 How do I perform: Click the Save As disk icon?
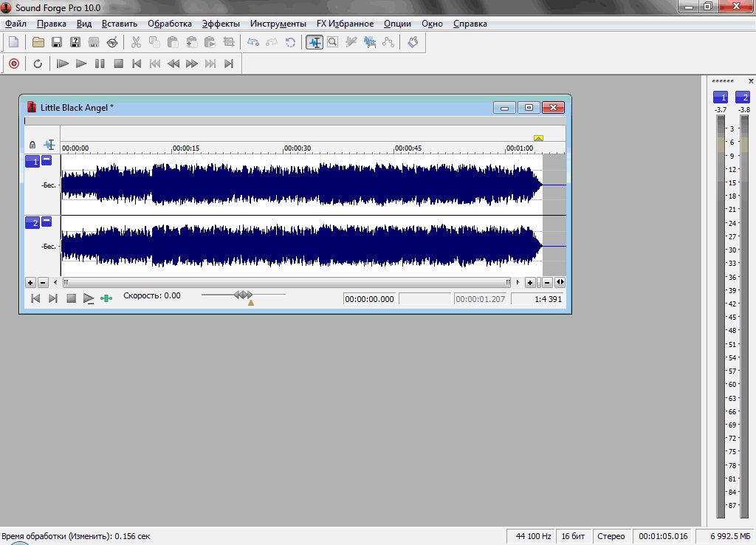[x=75, y=42]
